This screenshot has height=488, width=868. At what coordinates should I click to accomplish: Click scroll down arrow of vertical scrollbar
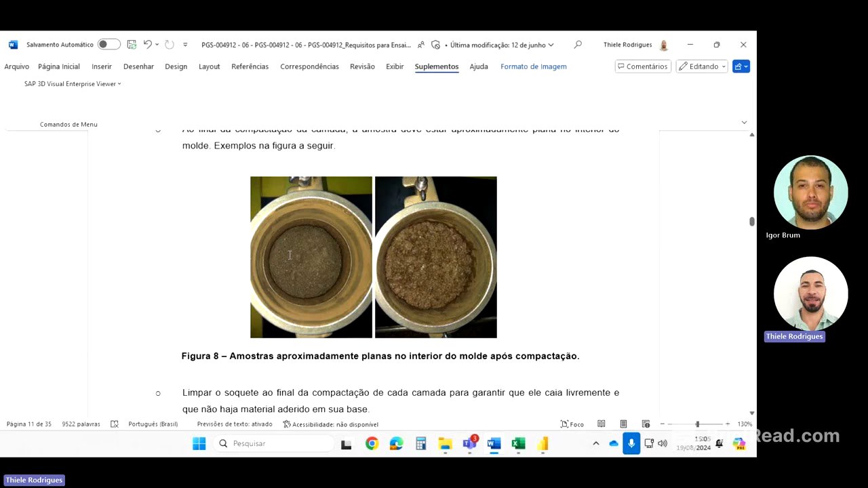coord(751,413)
